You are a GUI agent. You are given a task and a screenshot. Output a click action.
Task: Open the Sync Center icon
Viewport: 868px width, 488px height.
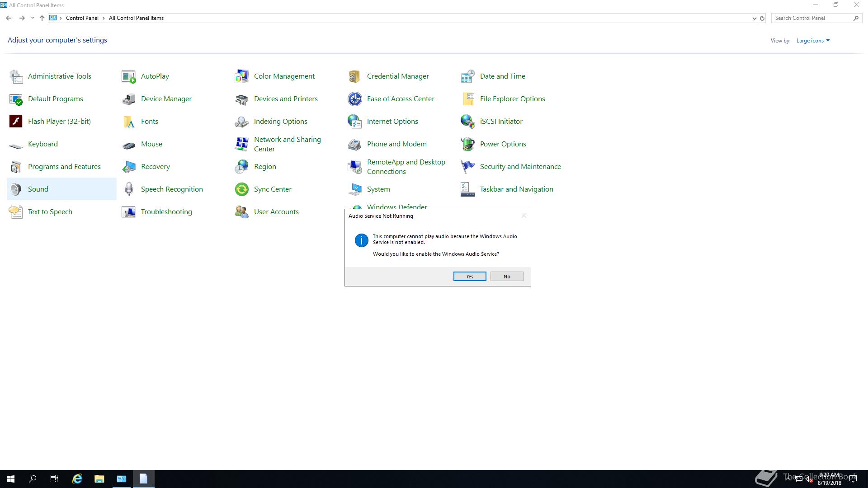242,189
